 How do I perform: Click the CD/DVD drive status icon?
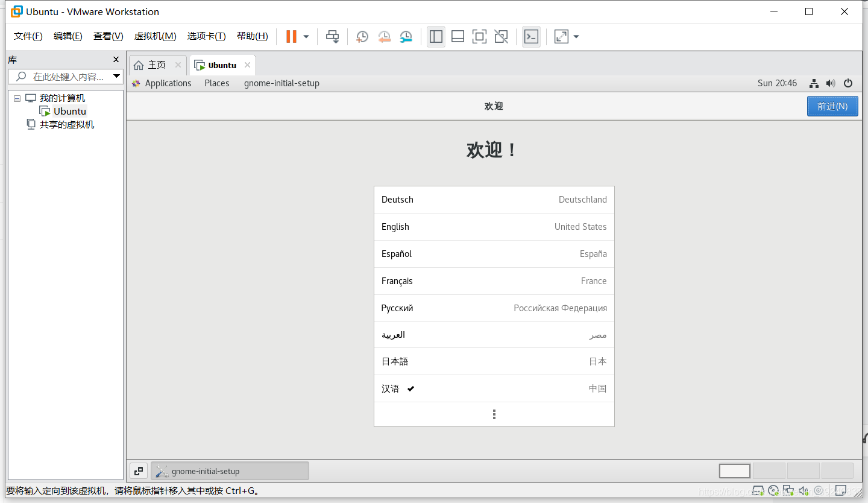point(773,490)
